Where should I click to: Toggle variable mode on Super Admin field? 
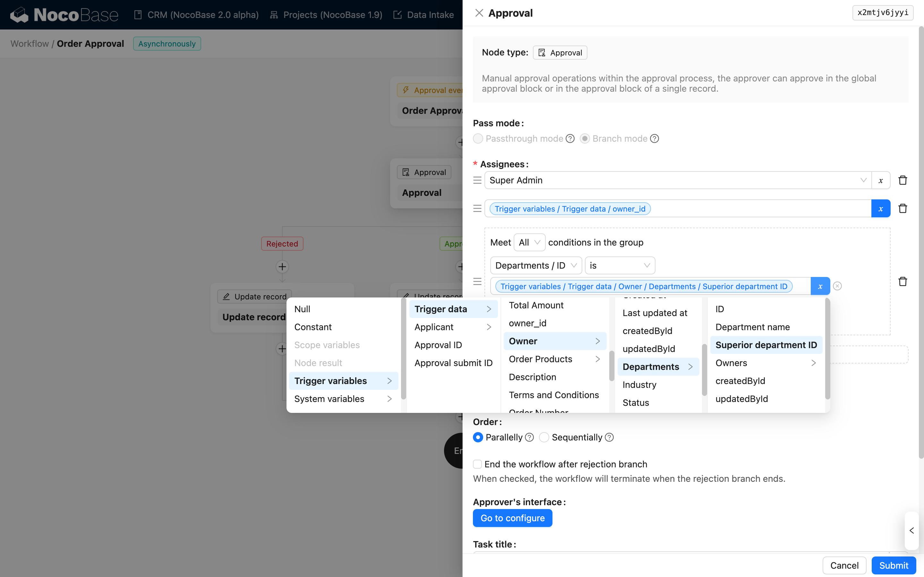point(880,180)
